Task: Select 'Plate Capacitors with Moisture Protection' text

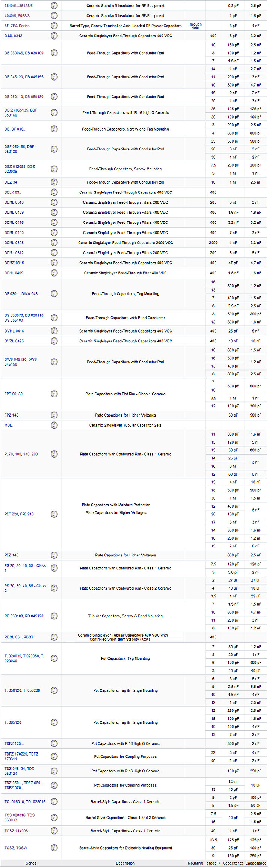Action: tap(116, 505)
